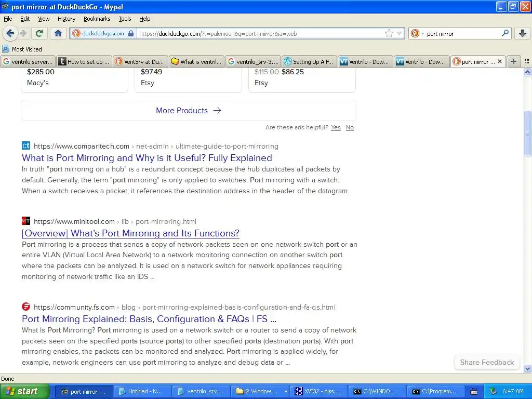Viewport: 532px width, 399px height.
Task: Click the on-screen keyboard tray icon
Action: point(474,392)
